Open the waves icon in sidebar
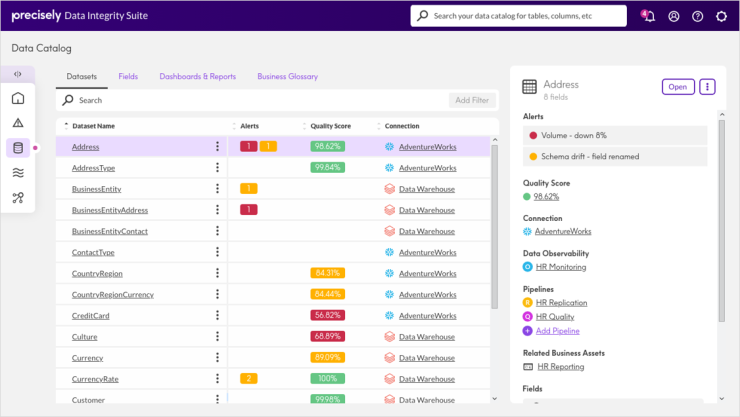This screenshot has height=417, width=740. (18, 173)
